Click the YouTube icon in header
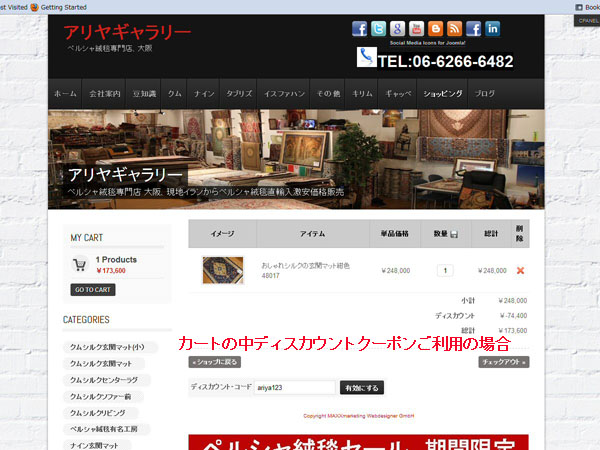The width and height of the screenshot is (600, 450). [417, 29]
